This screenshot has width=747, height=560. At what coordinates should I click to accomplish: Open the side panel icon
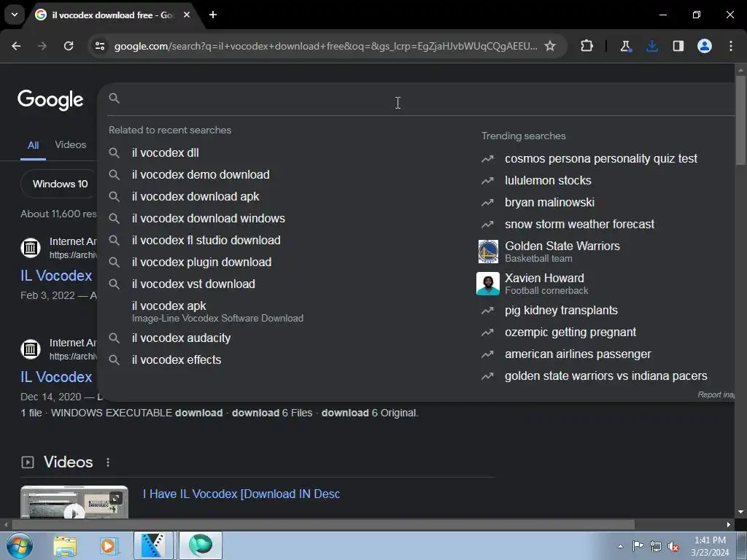click(x=678, y=46)
